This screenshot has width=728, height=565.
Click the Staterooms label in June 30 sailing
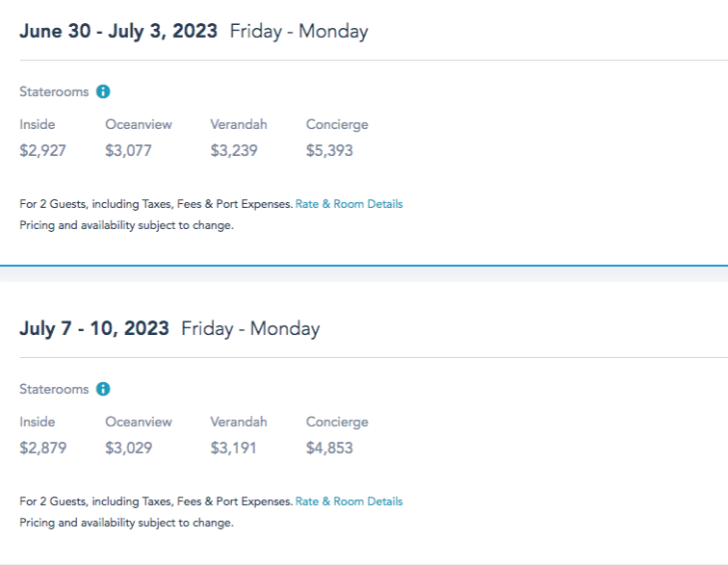click(x=54, y=92)
